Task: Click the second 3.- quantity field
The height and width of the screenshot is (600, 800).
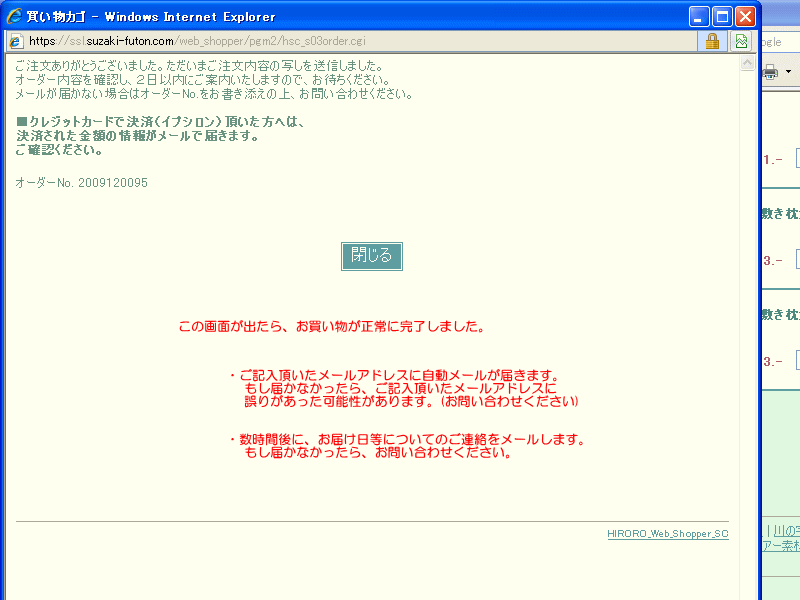Action: tap(797, 361)
